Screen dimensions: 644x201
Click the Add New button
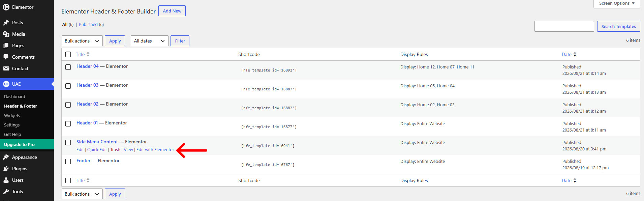click(x=172, y=11)
